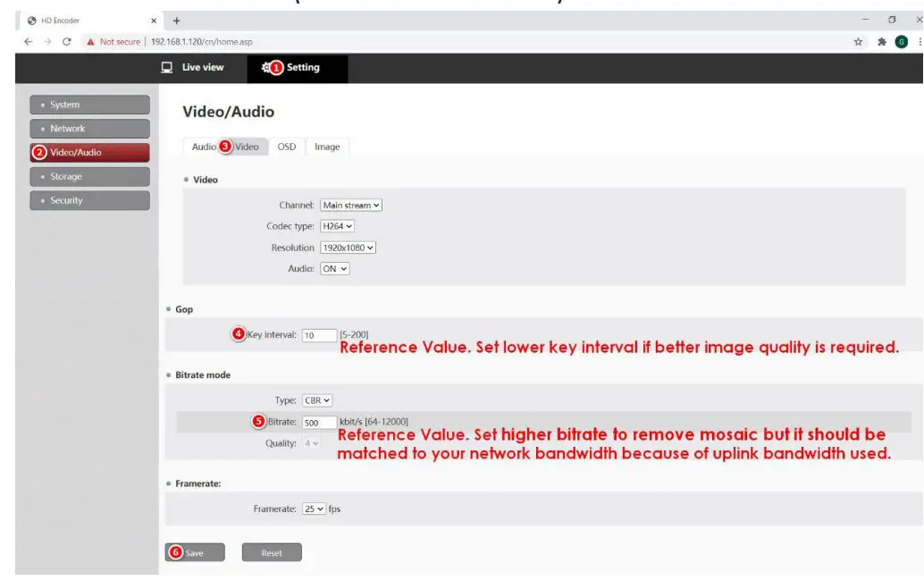Open new browser tab with plus
This screenshot has width=924, height=580.
click(176, 21)
